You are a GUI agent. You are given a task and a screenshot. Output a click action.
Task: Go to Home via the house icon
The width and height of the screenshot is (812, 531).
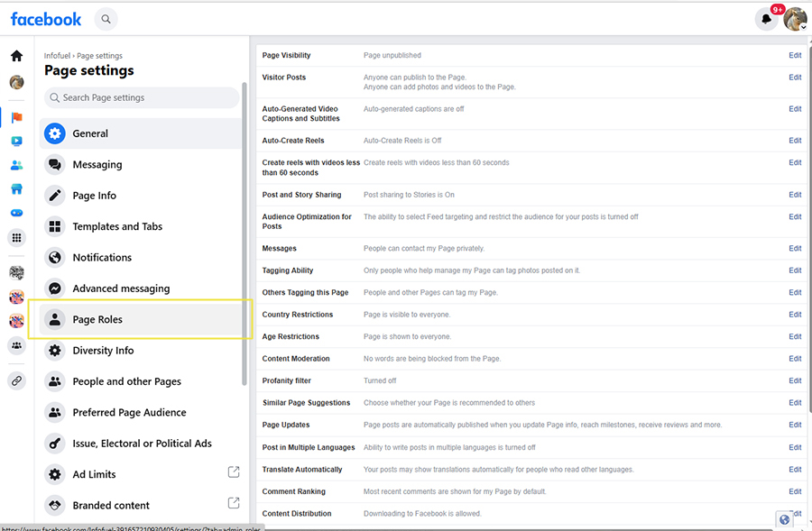[x=16, y=56]
